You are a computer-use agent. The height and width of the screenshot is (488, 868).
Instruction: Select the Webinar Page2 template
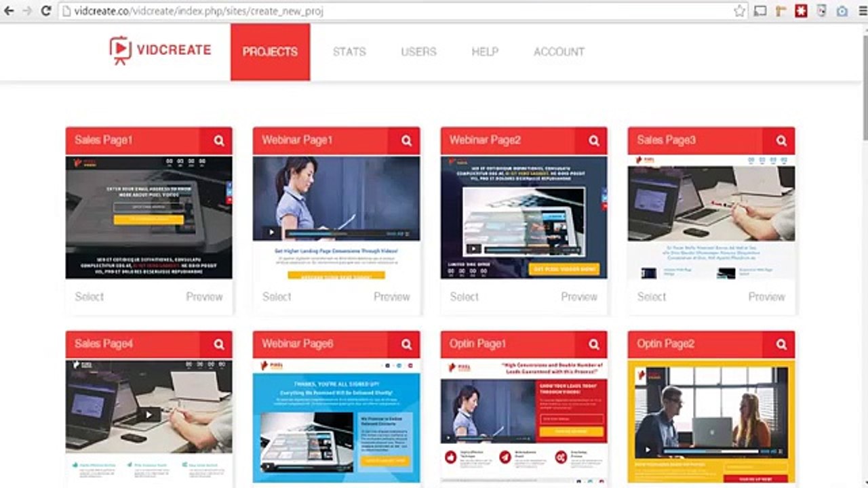coord(465,297)
